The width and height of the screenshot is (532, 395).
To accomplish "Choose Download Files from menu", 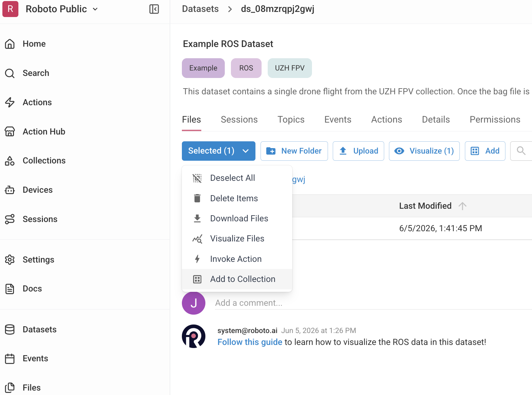I will tap(237, 218).
